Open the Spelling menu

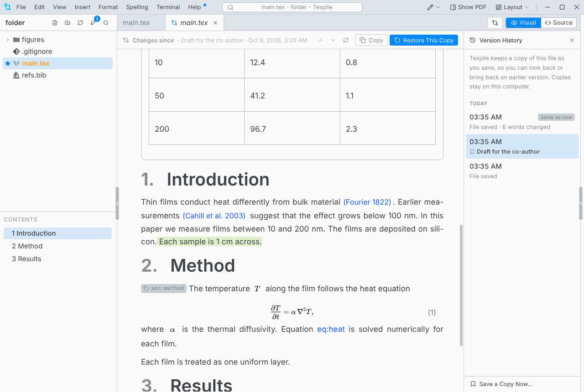click(x=137, y=7)
